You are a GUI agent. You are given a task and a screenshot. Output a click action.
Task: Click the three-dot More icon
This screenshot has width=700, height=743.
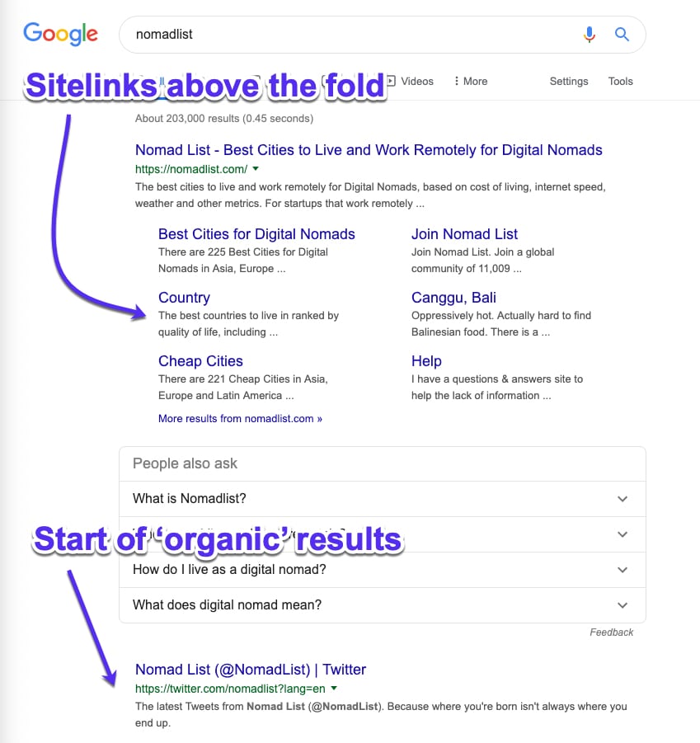point(457,81)
